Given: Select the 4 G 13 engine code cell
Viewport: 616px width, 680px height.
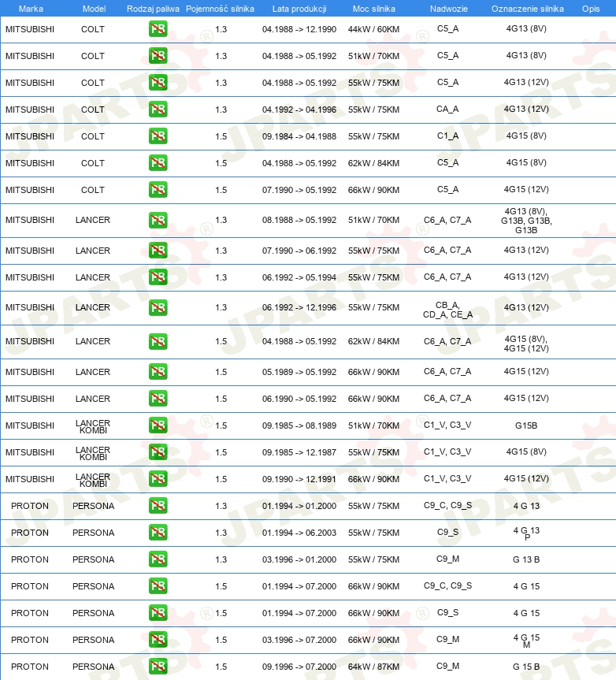Looking at the screenshot, I should tap(526, 506).
